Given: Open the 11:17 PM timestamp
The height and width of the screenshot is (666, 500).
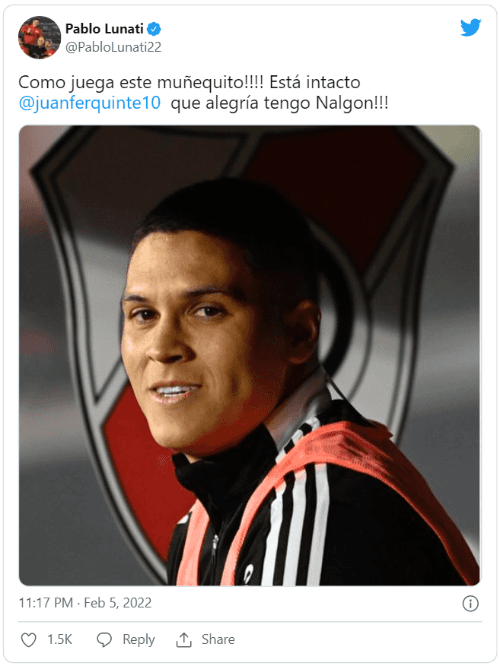Looking at the screenshot, I should click(x=46, y=603).
